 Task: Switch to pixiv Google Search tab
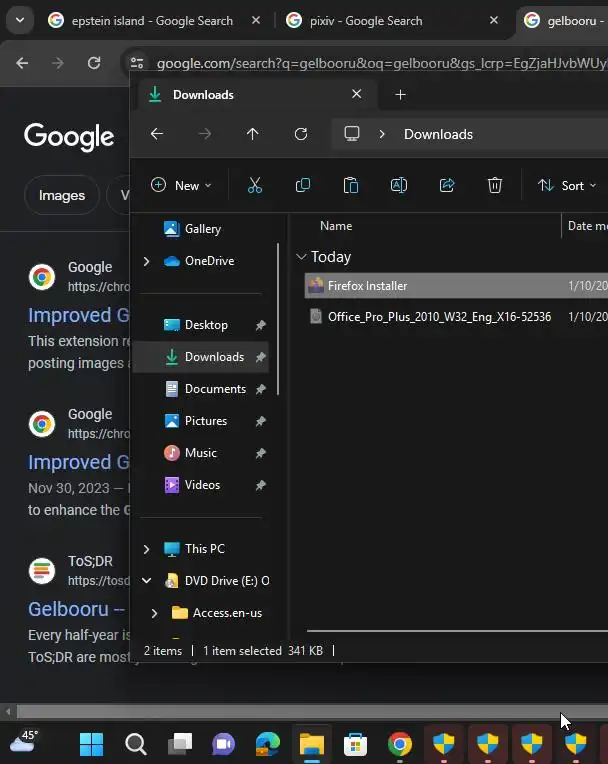(x=366, y=21)
